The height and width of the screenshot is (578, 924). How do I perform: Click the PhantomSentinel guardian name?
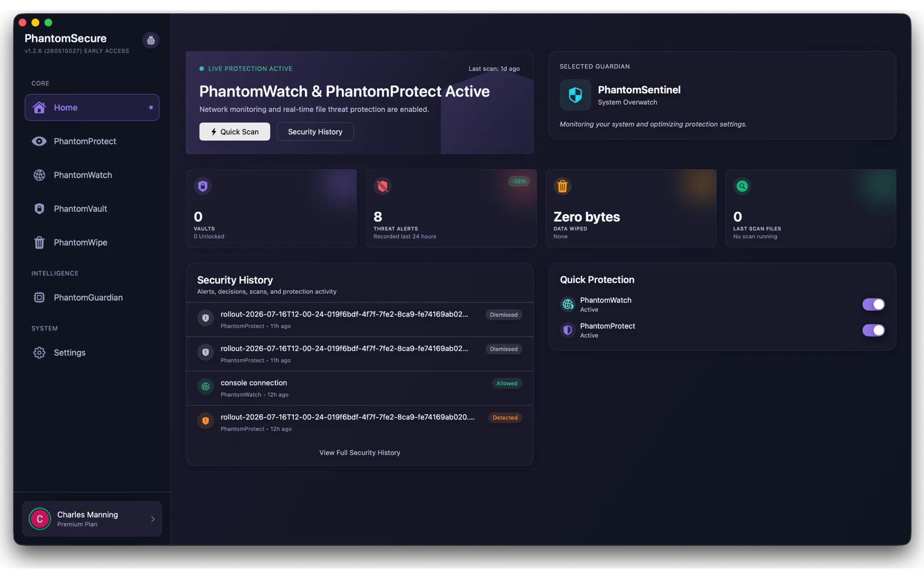639,90
